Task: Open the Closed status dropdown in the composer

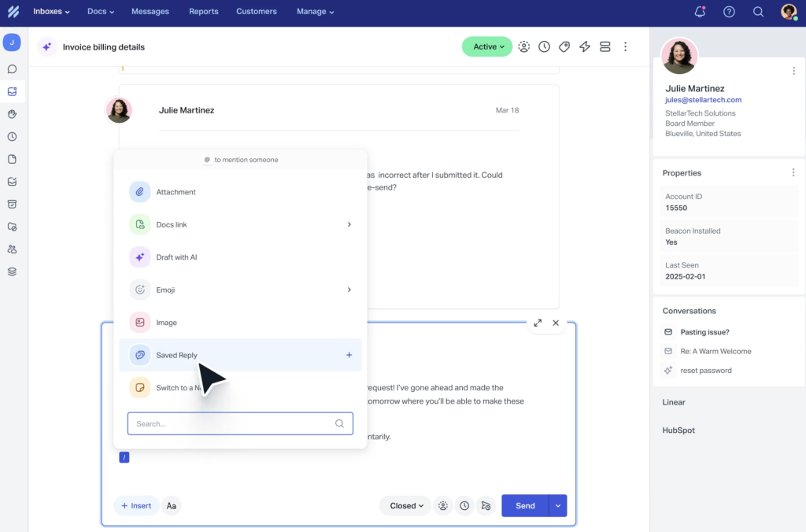Action: coord(405,506)
